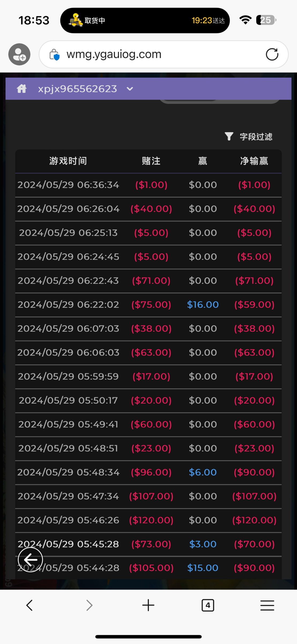This screenshot has height=644, width=297.
Task: Tap the 赌注 column header
Action: tap(151, 161)
